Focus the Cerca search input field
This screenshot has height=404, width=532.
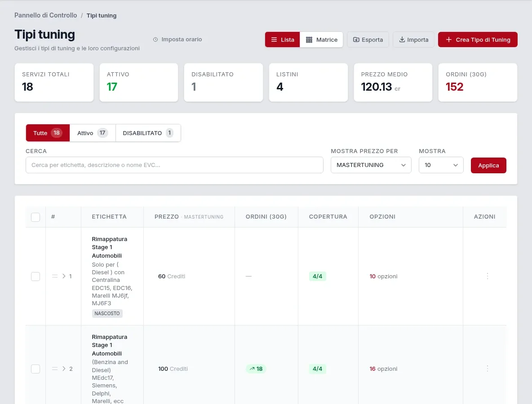174,165
